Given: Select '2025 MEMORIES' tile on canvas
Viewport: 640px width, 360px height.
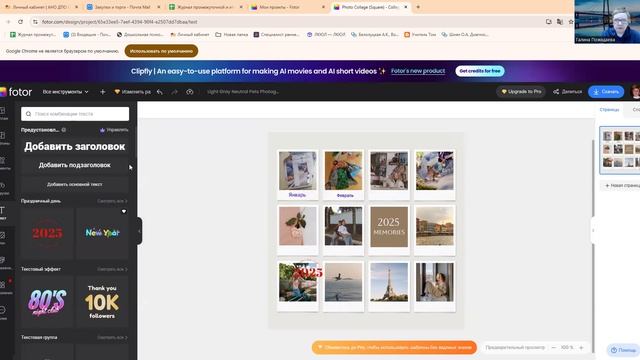Looking at the screenshot, I should pyautogui.click(x=389, y=227).
